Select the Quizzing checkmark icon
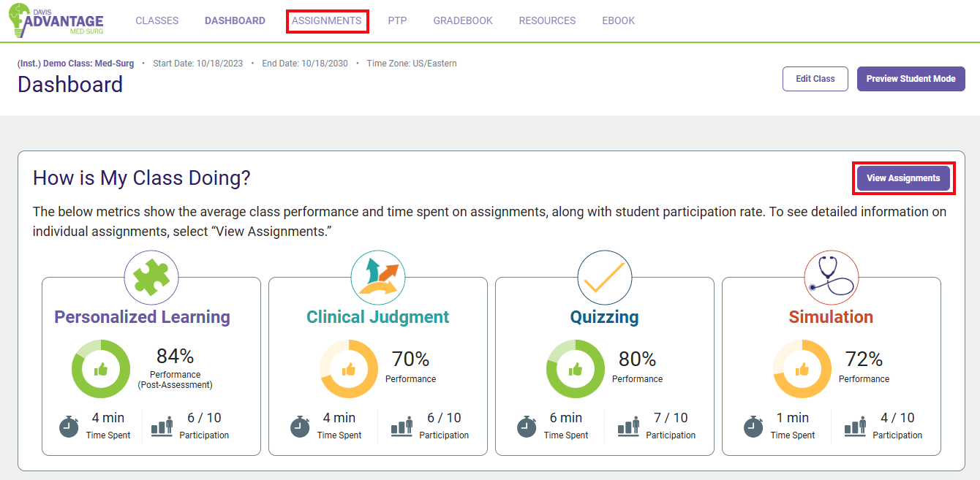The height and width of the screenshot is (480, 980). 605,278
